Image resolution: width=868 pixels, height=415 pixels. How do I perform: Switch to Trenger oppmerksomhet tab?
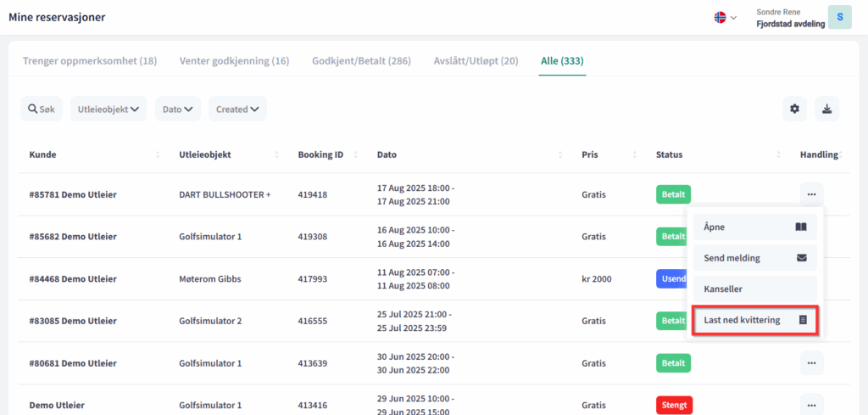pyautogui.click(x=90, y=61)
